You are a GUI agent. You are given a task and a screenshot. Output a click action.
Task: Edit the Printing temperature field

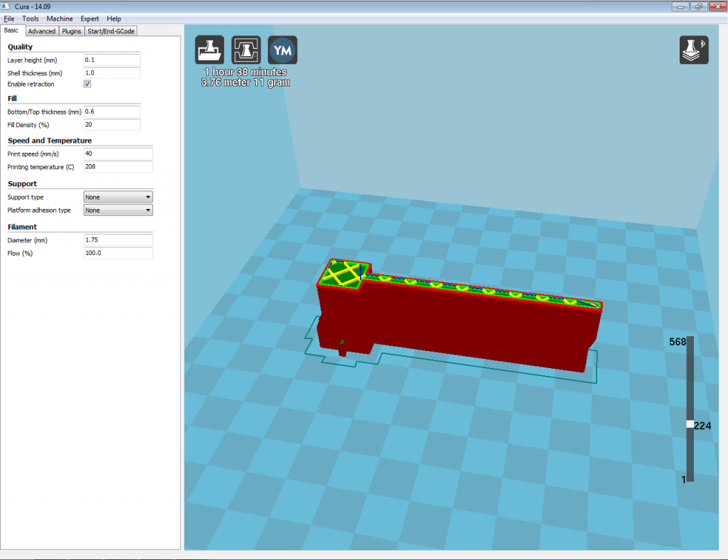tap(117, 166)
